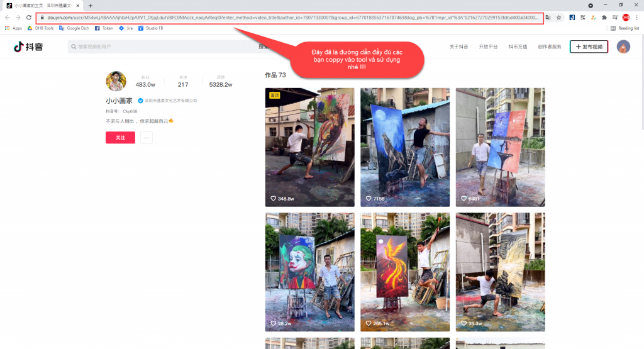Open the QR code extension icon
Image resolution: width=644 pixels, height=349 pixels.
click(583, 17)
